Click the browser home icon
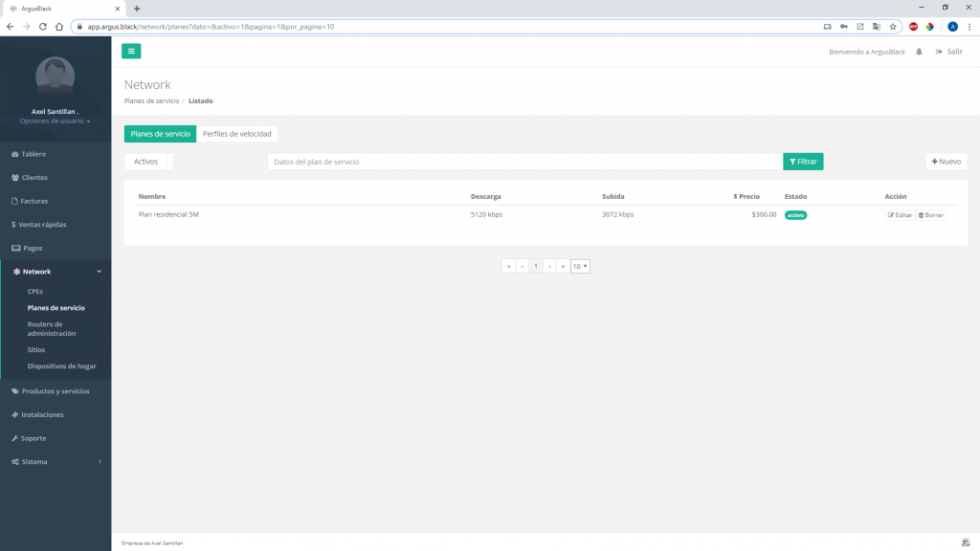 point(59,27)
